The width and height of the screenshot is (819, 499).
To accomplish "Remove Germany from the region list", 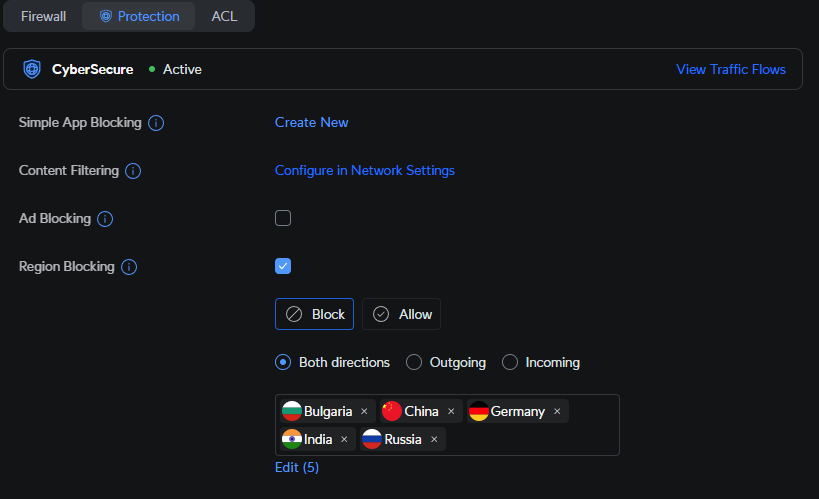I will 557,411.
